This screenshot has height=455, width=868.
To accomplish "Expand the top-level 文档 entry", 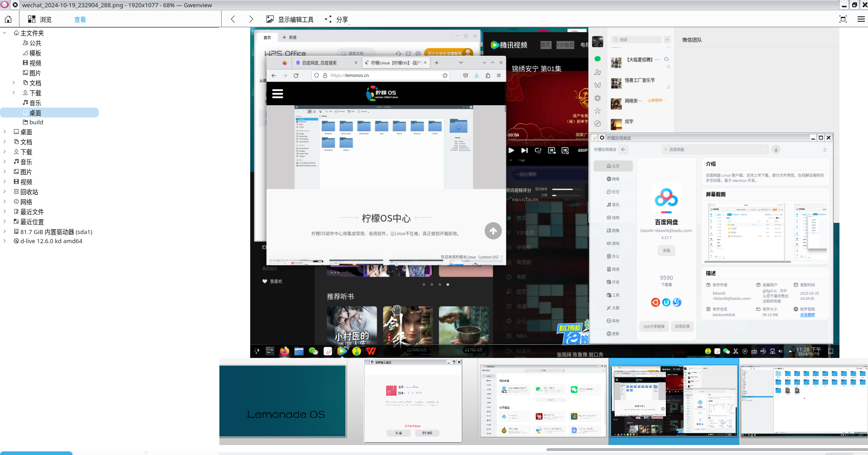I will (5, 142).
